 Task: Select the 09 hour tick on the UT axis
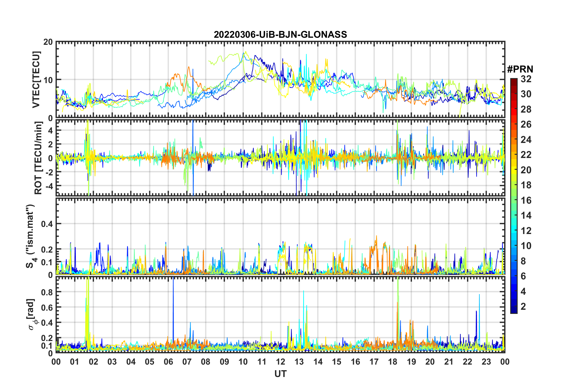(224, 362)
